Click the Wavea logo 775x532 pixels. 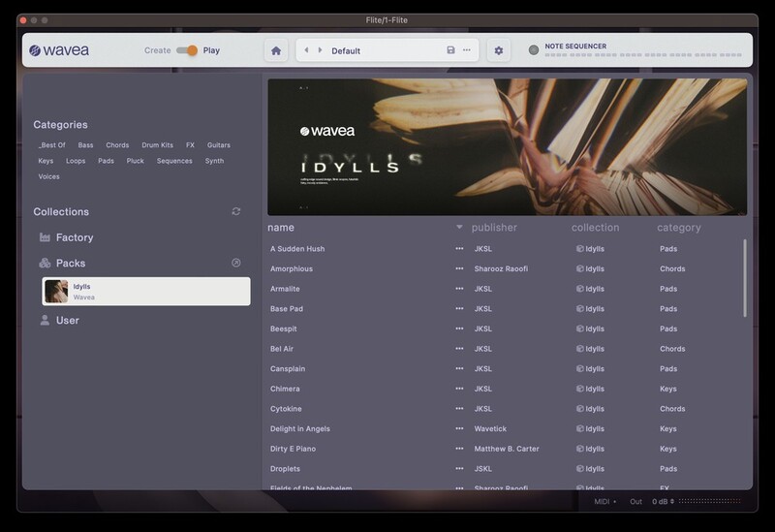[59, 50]
